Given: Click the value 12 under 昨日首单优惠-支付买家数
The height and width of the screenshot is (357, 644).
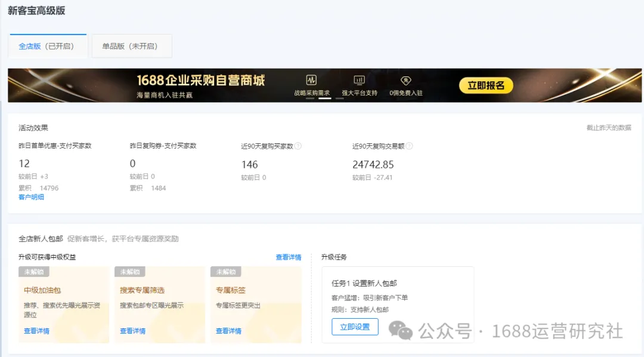Looking at the screenshot, I should click(24, 164).
